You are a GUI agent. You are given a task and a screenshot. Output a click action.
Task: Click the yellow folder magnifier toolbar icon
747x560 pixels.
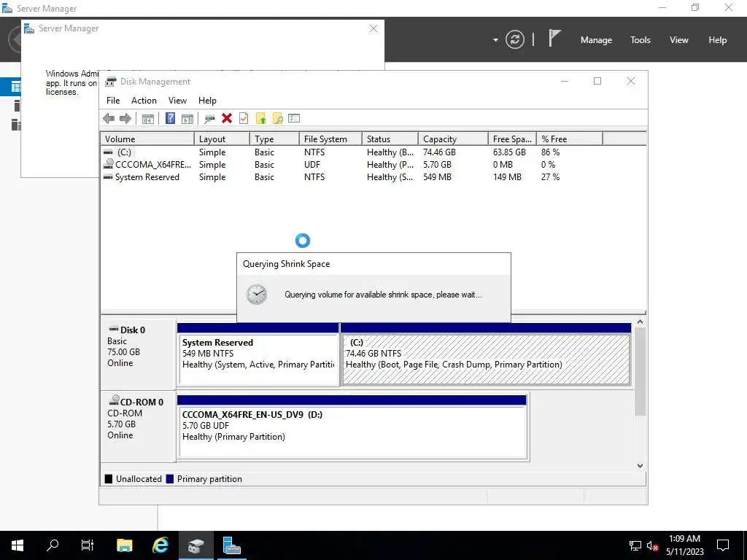[277, 119]
